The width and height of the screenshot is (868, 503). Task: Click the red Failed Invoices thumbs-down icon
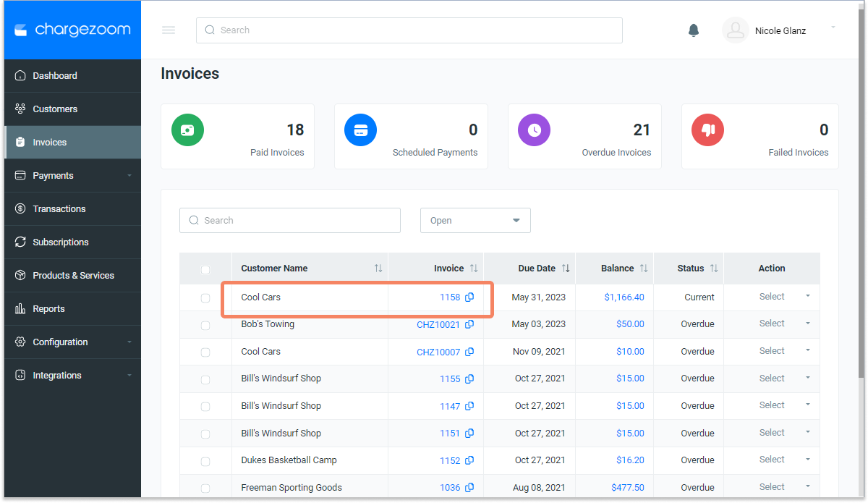pyautogui.click(x=708, y=130)
